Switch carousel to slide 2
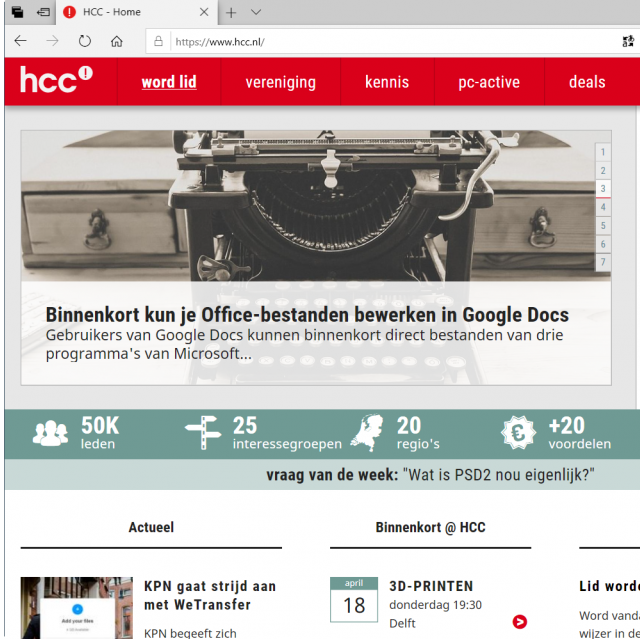This screenshot has width=640, height=640. coord(603,171)
